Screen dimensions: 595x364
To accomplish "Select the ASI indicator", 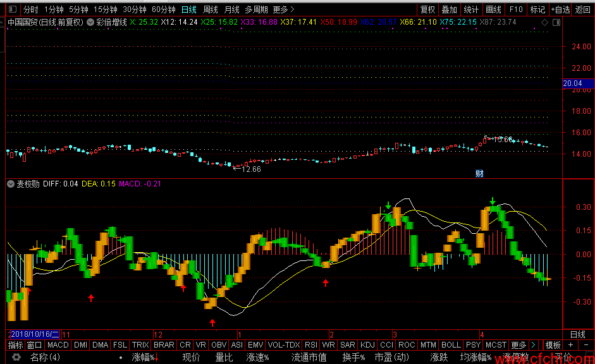I will point(236,345).
